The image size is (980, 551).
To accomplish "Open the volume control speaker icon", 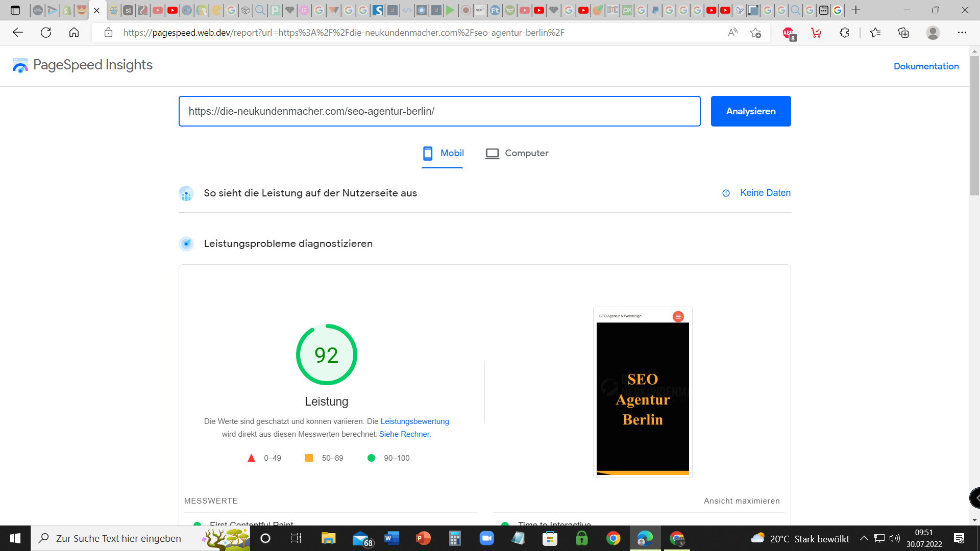I will (x=894, y=538).
